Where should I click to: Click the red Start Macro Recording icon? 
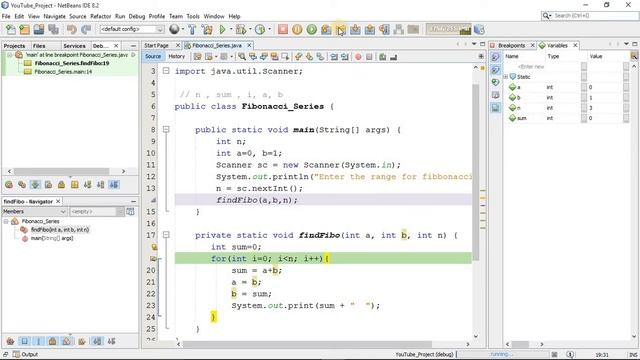click(358, 57)
